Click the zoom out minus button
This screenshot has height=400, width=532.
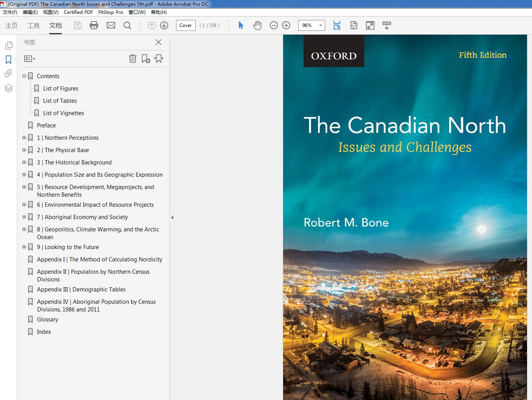point(274,25)
